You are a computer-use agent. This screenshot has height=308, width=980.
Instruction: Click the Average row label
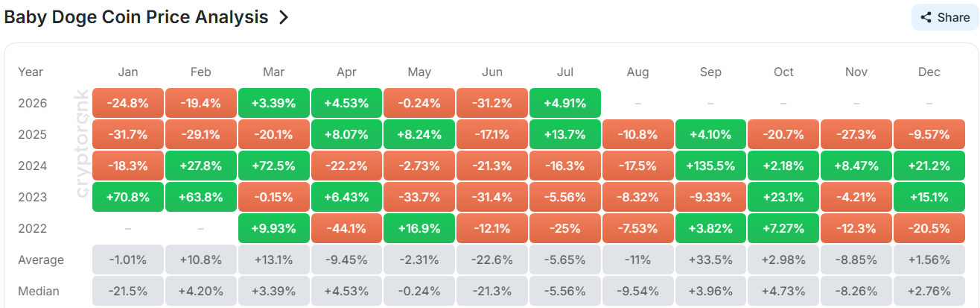pyautogui.click(x=41, y=260)
